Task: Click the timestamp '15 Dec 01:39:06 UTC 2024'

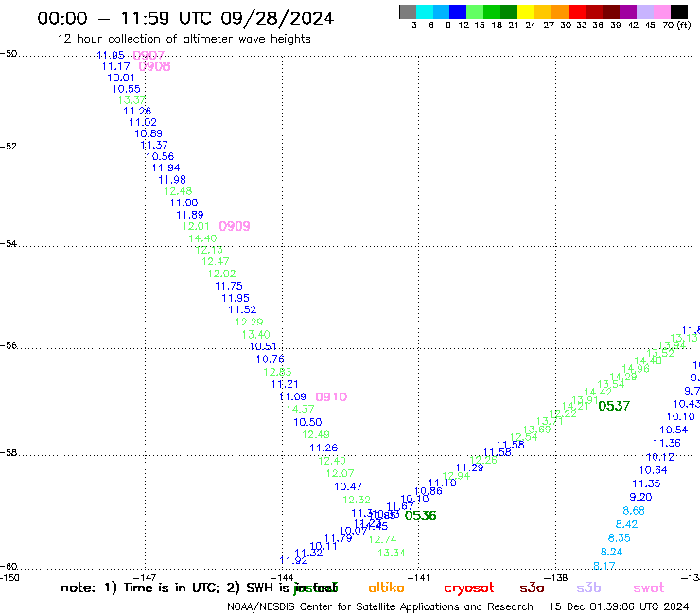Action: [x=619, y=606]
